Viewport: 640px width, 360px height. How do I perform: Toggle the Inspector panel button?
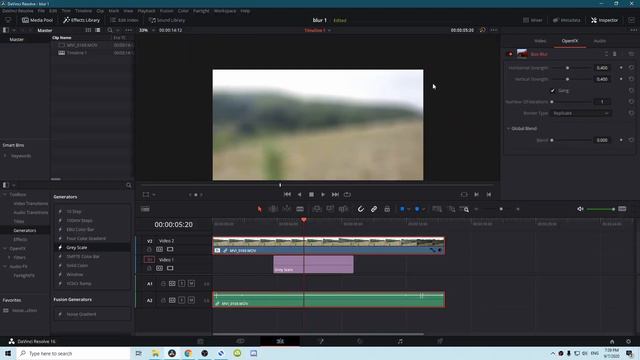point(604,20)
